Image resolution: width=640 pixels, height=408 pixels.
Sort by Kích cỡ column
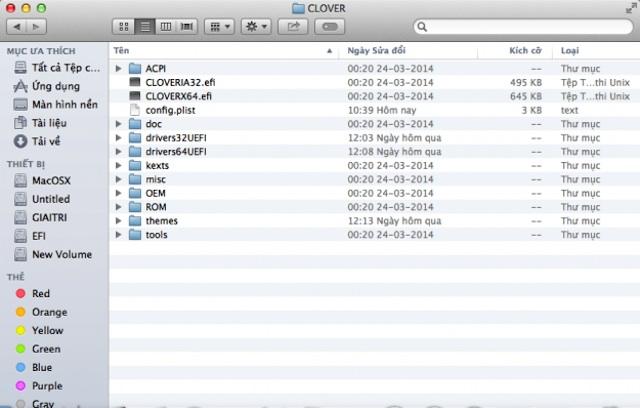[x=515, y=51]
